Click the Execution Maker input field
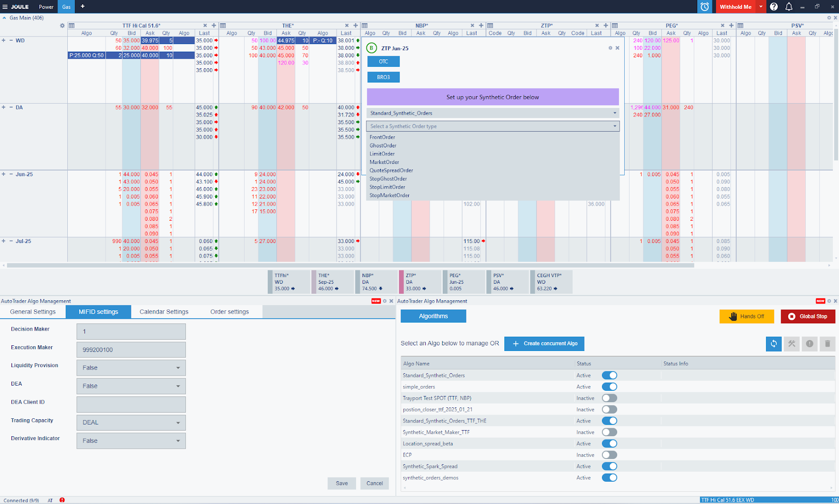The height and width of the screenshot is (504, 839). (x=131, y=350)
